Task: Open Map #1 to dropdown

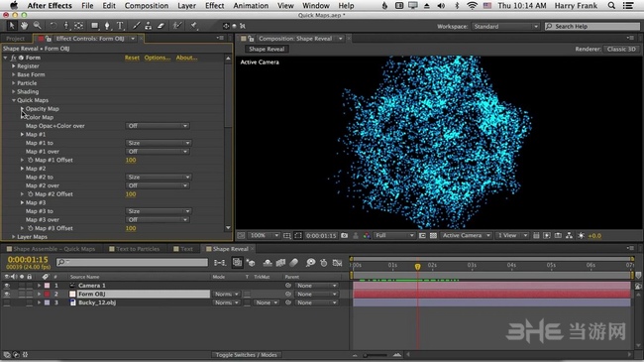Action: click(x=159, y=143)
